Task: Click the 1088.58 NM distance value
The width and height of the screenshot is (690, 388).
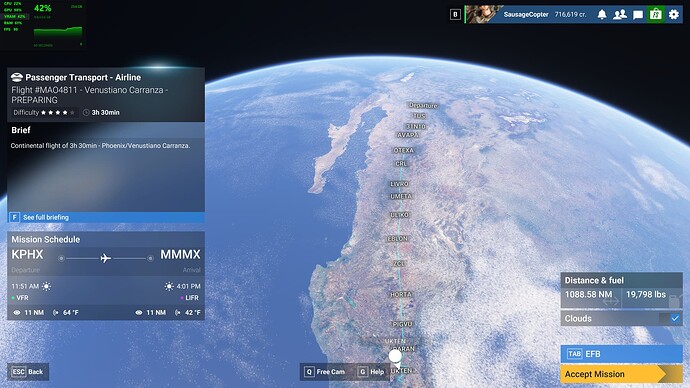Action: click(x=588, y=294)
